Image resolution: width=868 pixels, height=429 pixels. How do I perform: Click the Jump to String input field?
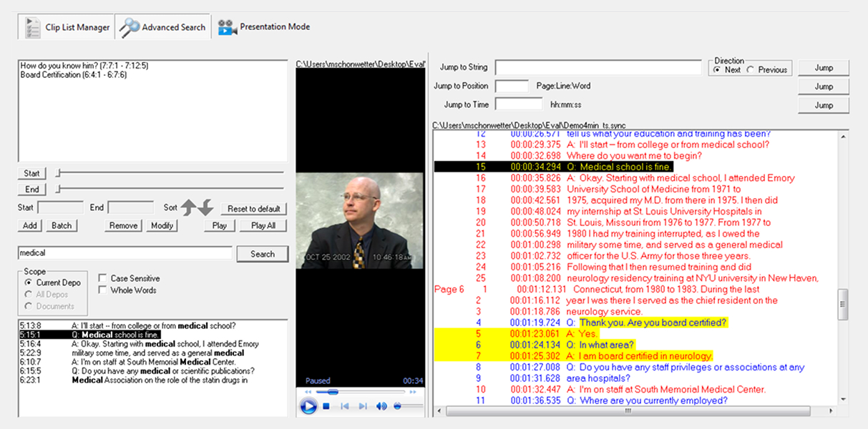pyautogui.click(x=598, y=67)
